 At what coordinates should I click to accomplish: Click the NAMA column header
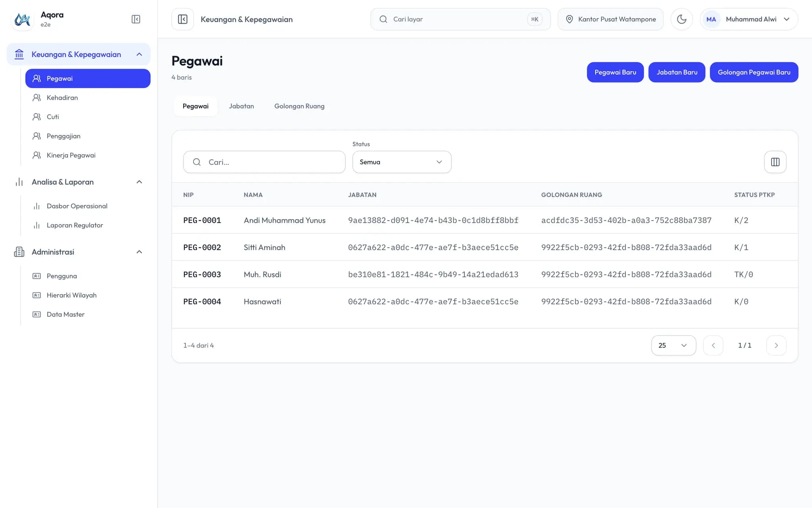click(253, 195)
